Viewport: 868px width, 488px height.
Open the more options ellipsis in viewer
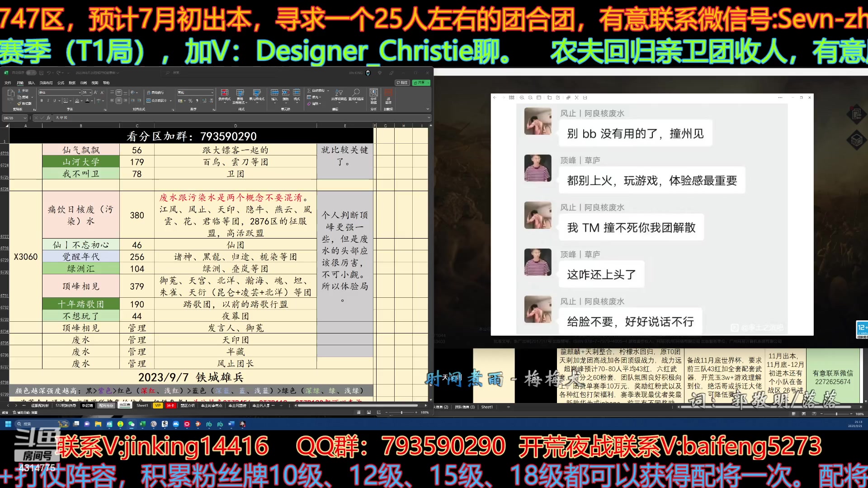tap(780, 98)
